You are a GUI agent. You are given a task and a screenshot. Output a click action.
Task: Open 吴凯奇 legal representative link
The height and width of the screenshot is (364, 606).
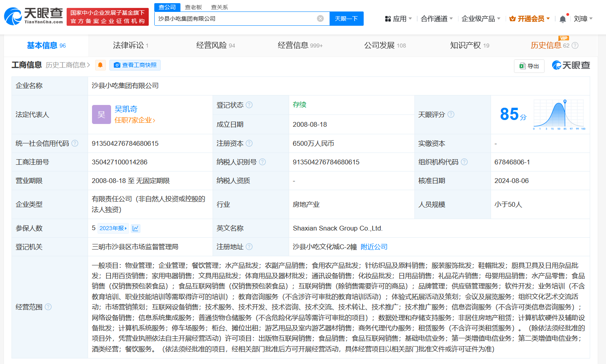pyautogui.click(x=126, y=109)
